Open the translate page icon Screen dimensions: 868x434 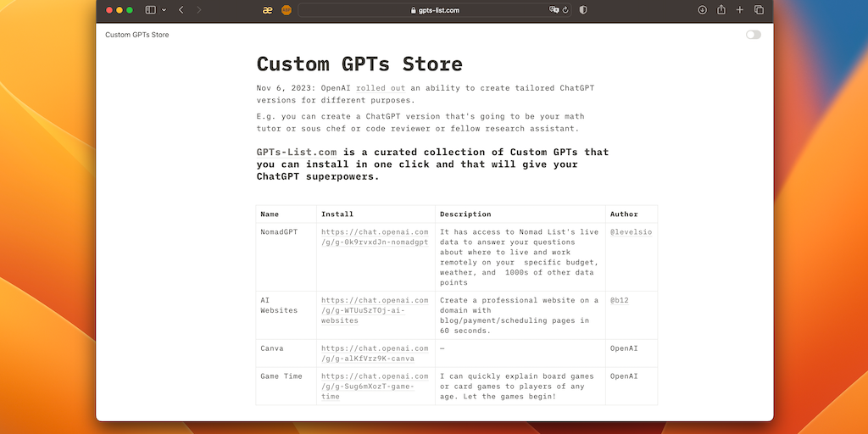pyautogui.click(x=554, y=10)
